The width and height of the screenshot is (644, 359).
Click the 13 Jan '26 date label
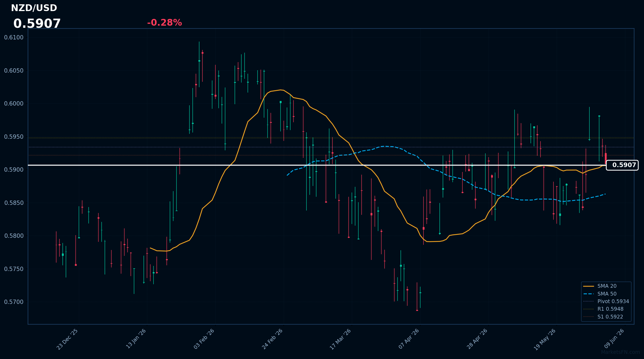[x=136, y=339]
